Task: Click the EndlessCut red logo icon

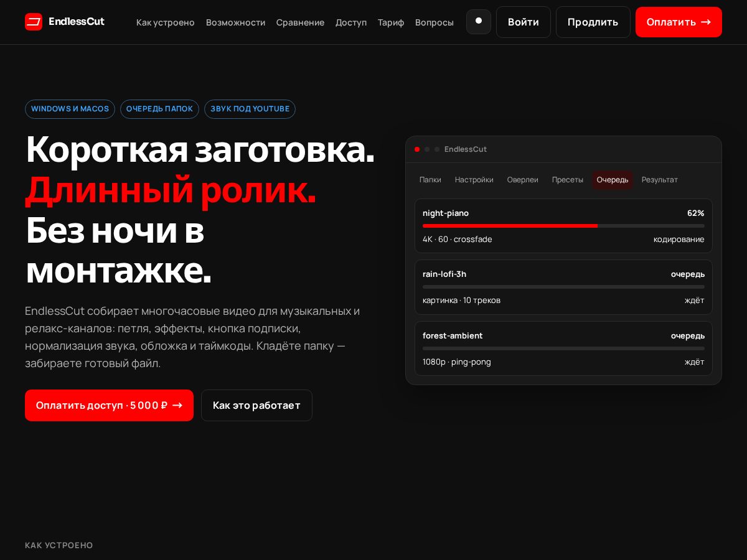Action: 34,22
